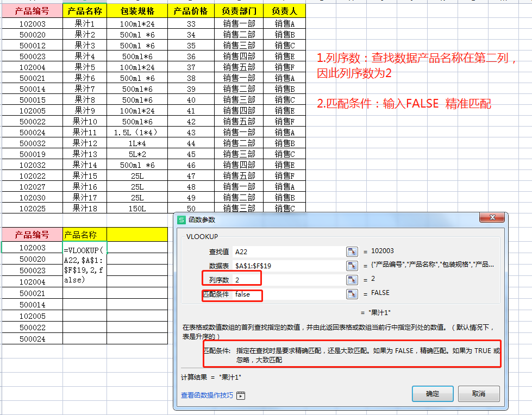Select cell 1.5L（1*4）
The width and height of the screenshot is (532, 415).
point(137,132)
